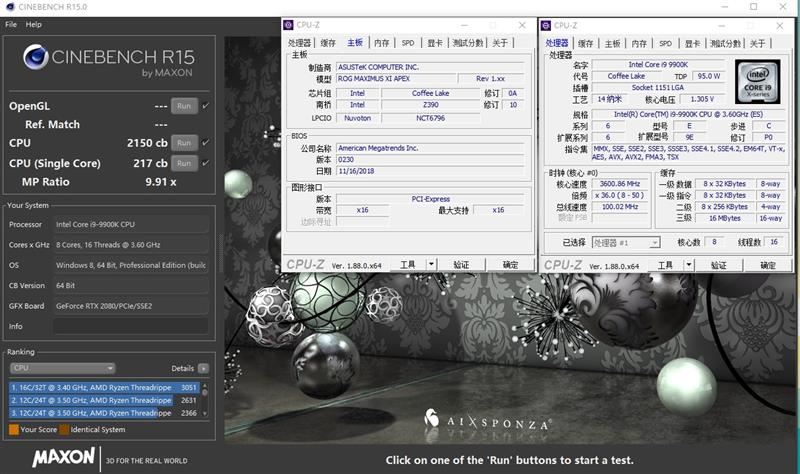The image size is (800, 474).
Task: Minimize the left CPU-Z window
Action: (x=464, y=25)
